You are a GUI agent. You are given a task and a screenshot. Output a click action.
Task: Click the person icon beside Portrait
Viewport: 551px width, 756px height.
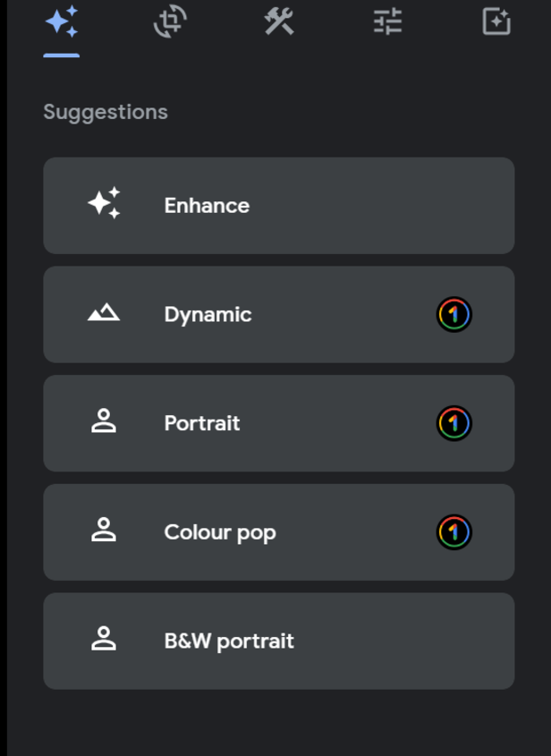(x=105, y=423)
